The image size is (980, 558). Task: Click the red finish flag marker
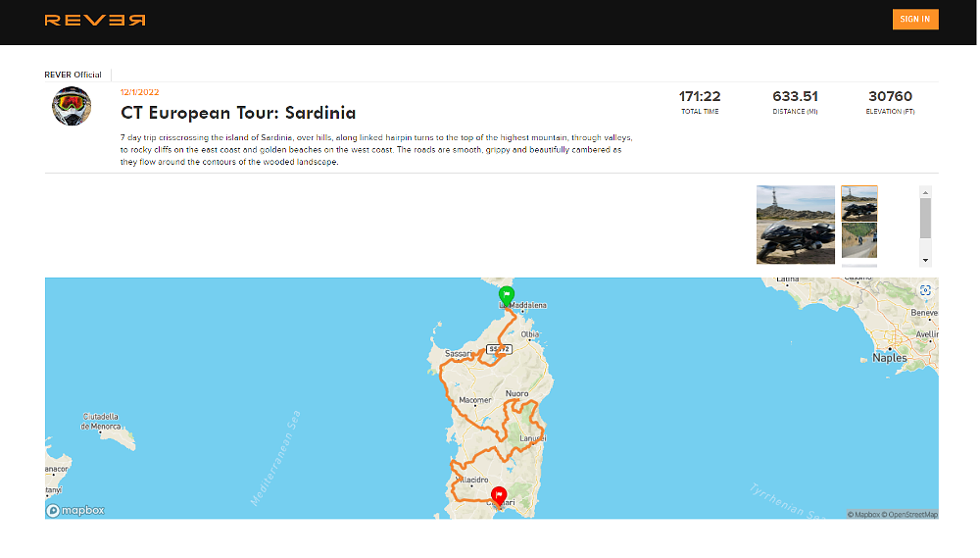[x=498, y=496]
